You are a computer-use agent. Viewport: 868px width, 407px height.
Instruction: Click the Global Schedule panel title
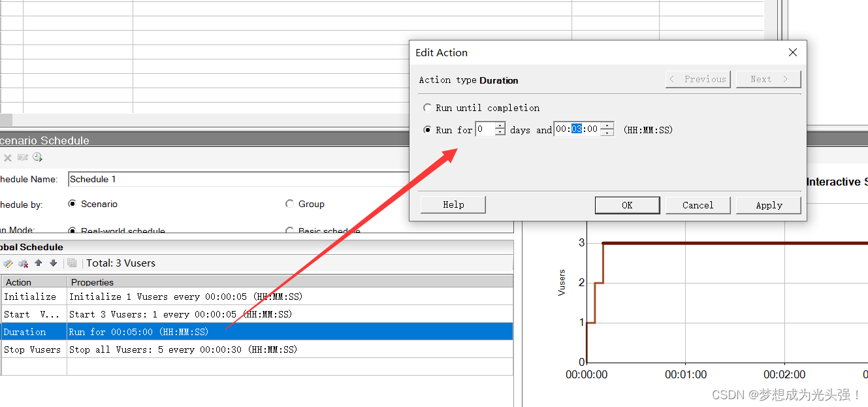(x=30, y=247)
